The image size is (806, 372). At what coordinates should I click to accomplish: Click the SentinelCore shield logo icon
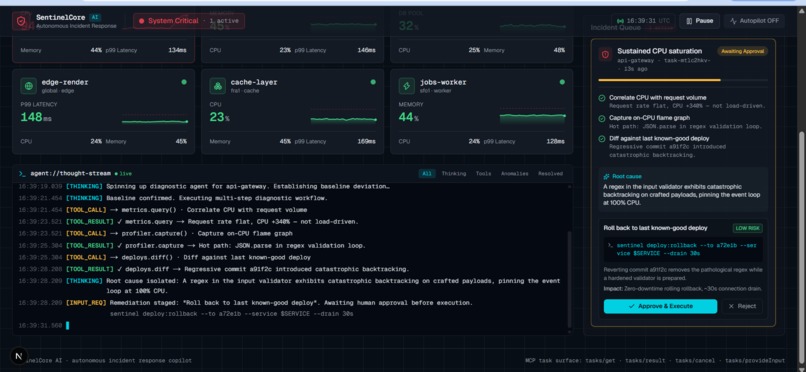(x=21, y=21)
